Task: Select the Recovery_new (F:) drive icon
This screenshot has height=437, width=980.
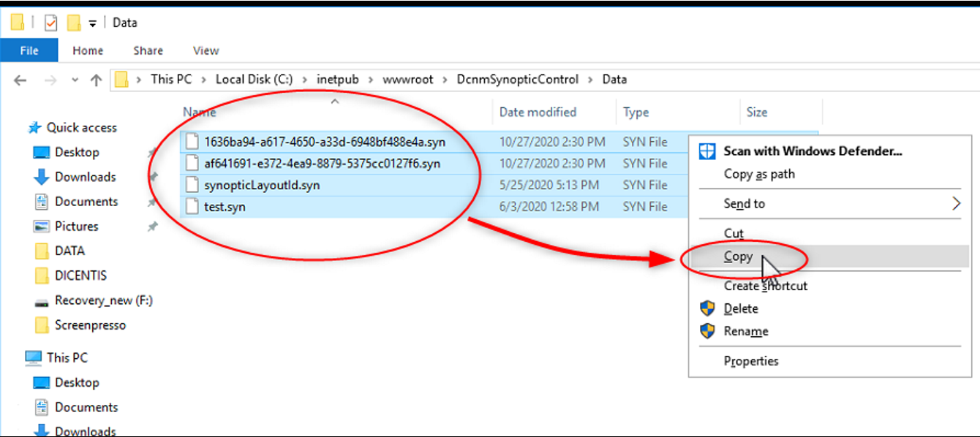Action: 42,301
